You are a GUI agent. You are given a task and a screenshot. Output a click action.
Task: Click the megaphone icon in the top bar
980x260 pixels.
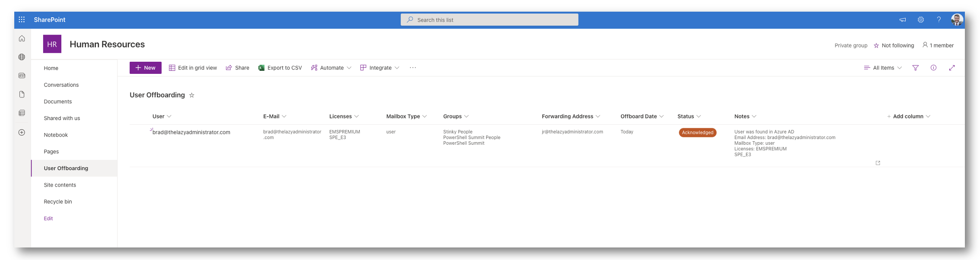pyautogui.click(x=902, y=20)
